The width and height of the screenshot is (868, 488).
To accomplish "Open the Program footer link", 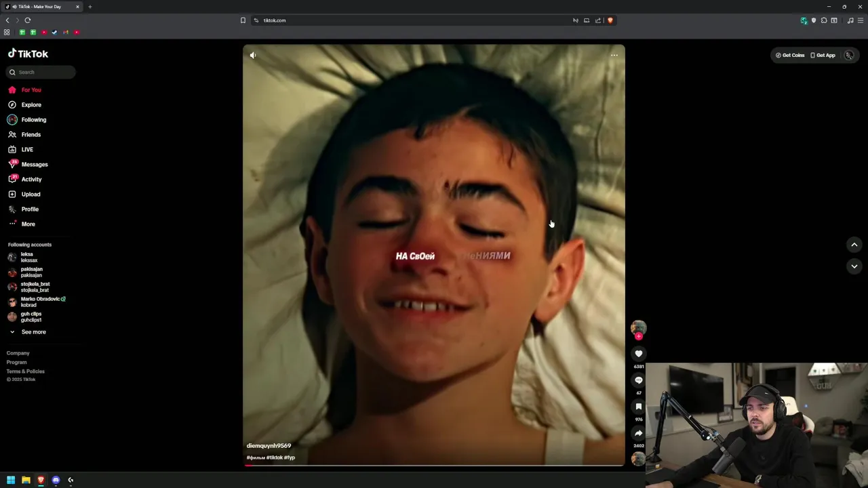I will coord(17,362).
